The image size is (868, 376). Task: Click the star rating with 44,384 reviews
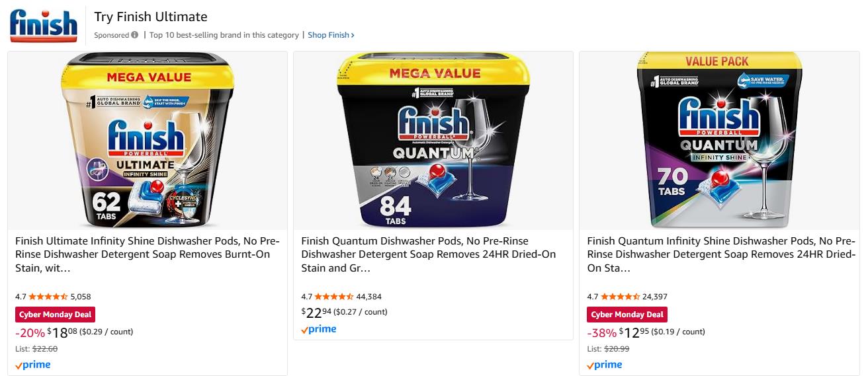(x=333, y=297)
